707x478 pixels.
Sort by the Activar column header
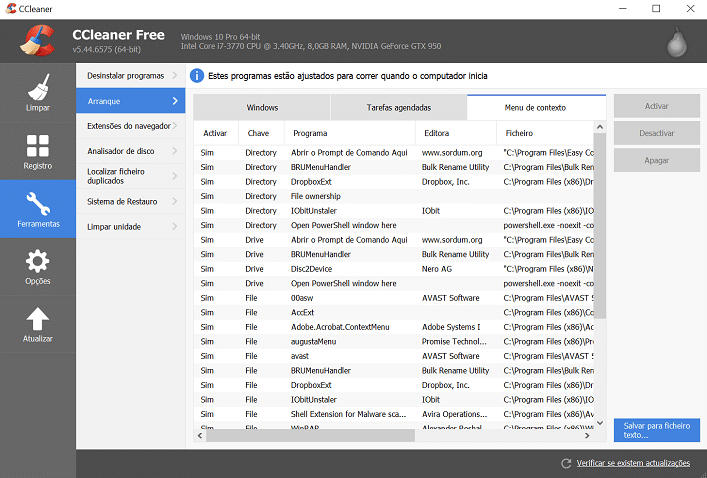tap(216, 133)
